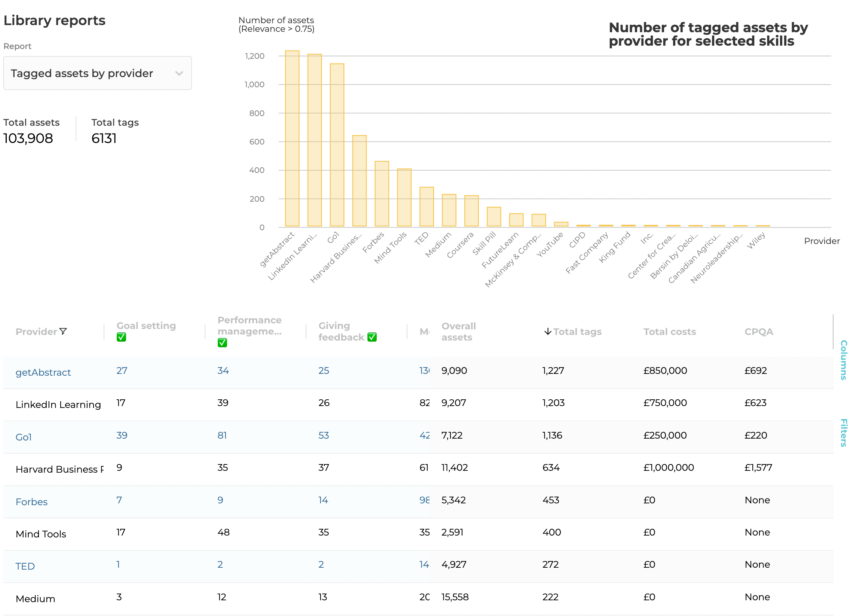Viewport: 856px width, 616px height.
Task: Click Forbes' Giving feedback value 14
Action: click(x=323, y=500)
